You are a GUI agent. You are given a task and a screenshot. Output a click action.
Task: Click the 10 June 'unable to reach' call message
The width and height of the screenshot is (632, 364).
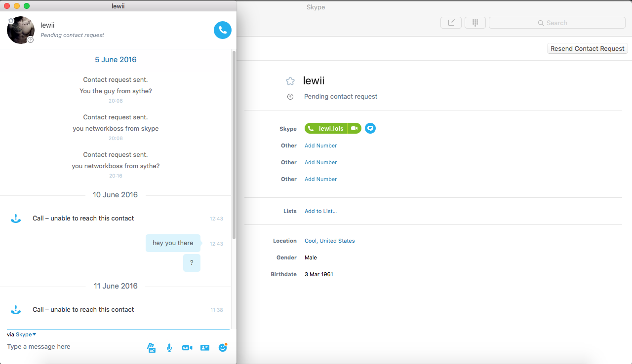pyautogui.click(x=83, y=218)
